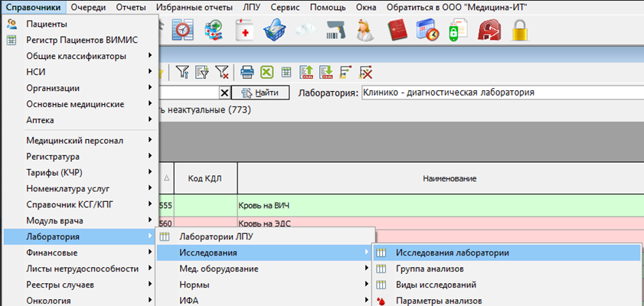Expand Основные медицинские submenu

[80, 104]
